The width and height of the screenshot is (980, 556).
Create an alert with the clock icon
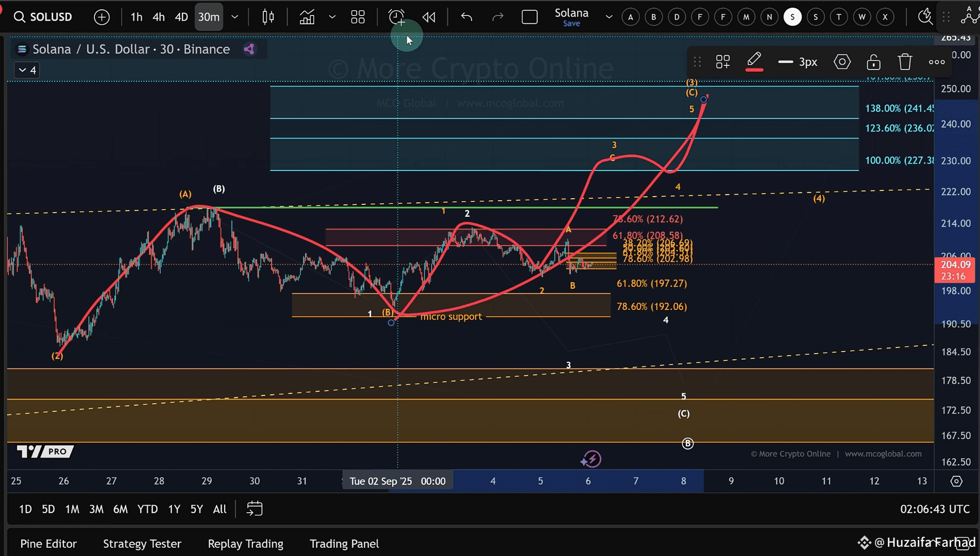pos(397,17)
